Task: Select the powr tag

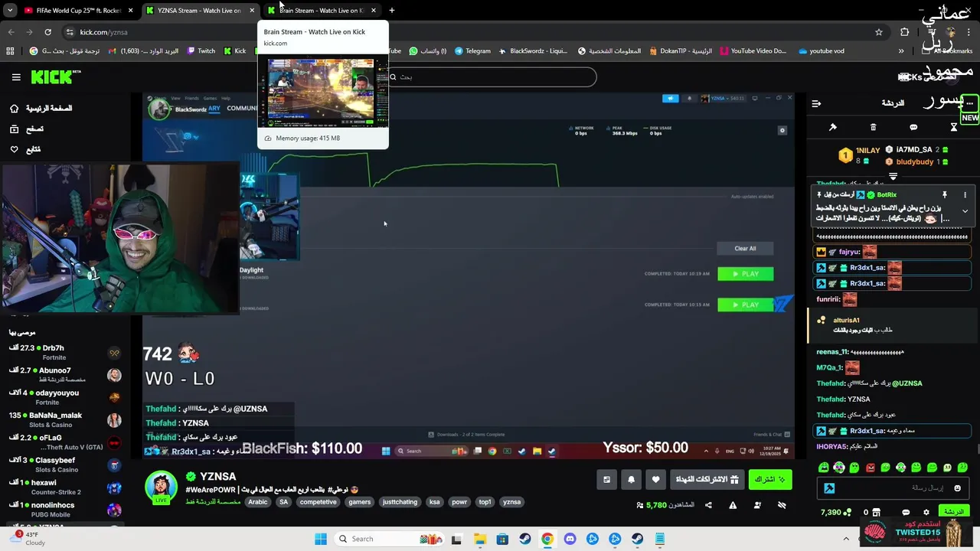Action: 459,502
